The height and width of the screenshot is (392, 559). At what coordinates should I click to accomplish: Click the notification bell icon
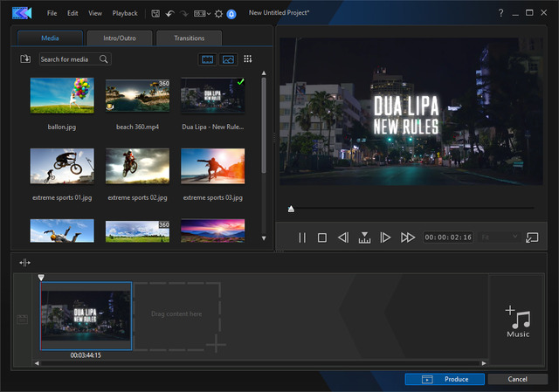(231, 14)
